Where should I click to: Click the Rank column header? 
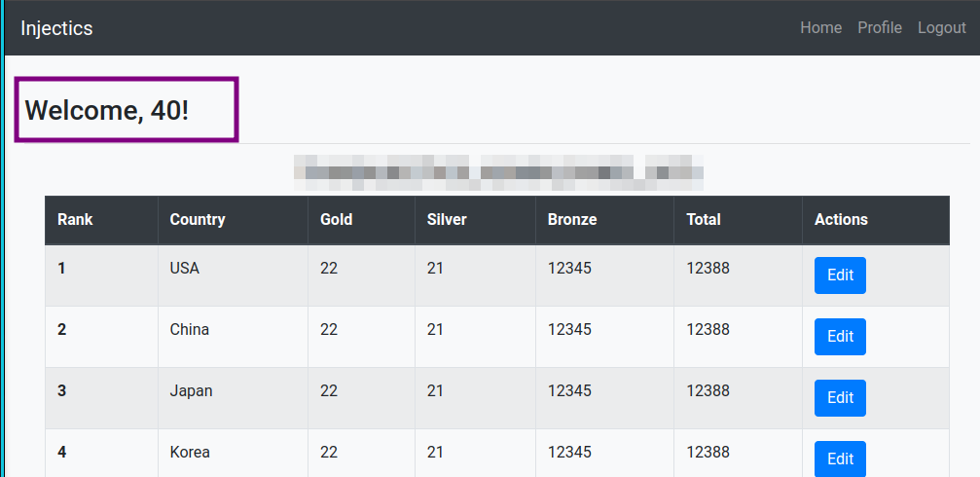point(75,220)
